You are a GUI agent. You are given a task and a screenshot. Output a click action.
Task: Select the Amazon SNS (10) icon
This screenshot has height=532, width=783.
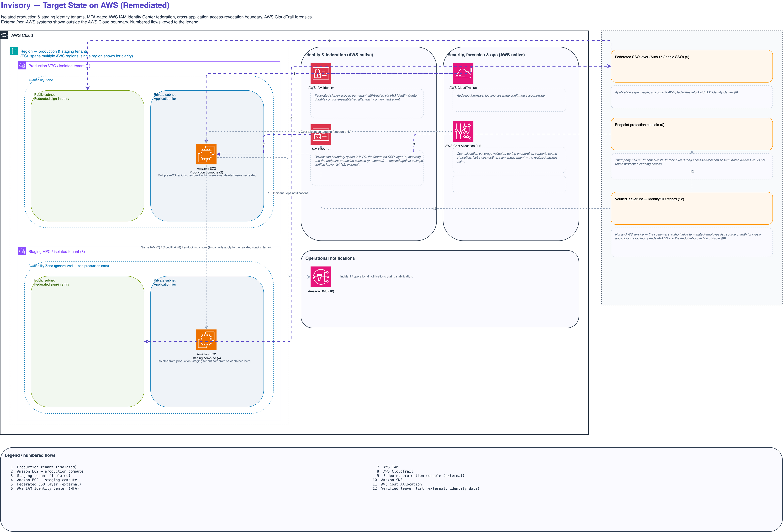point(321,277)
